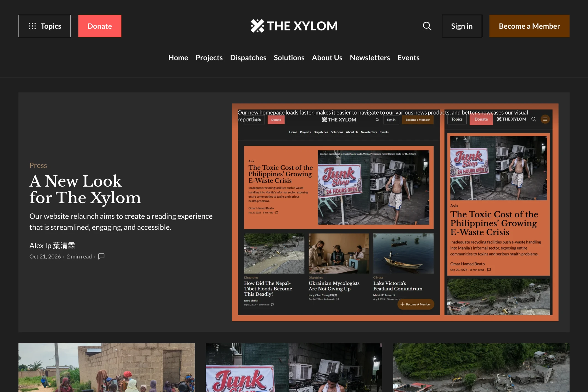Open the Events nav item
Screen dimensions: 588x392
[x=408, y=57]
